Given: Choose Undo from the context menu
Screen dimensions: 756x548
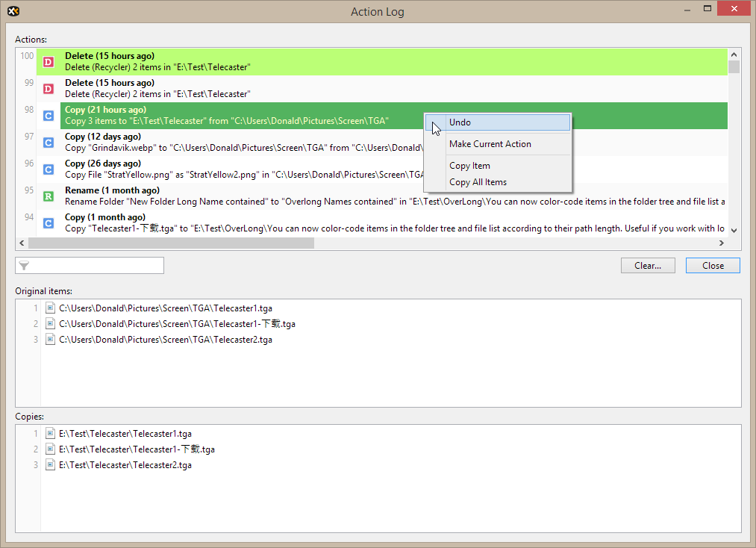Looking at the screenshot, I should pos(460,122).
